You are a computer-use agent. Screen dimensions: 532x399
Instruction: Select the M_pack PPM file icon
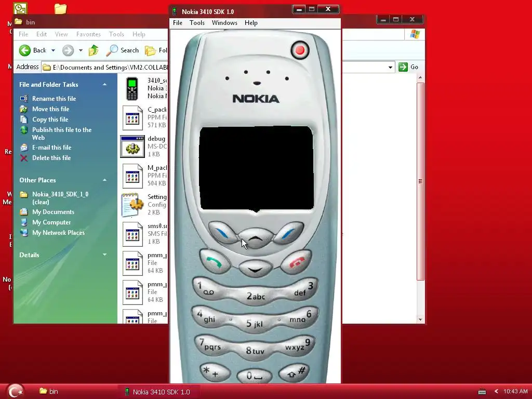(132, 176)
